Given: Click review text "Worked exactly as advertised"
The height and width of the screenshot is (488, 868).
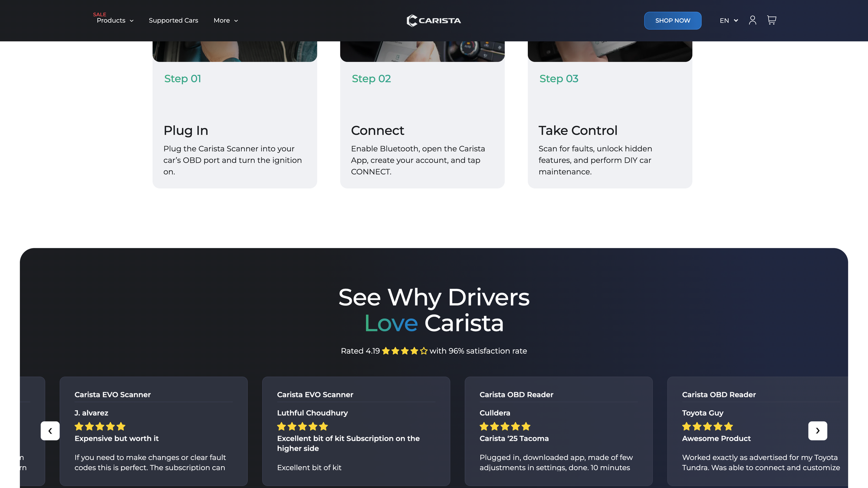Looking at the screenshot, I should (761, 462).
